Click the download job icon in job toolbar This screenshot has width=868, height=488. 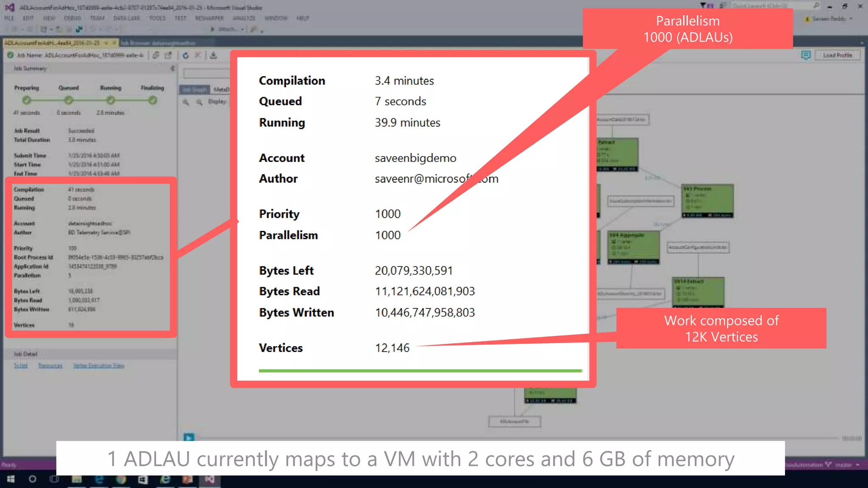coord(213,55)
